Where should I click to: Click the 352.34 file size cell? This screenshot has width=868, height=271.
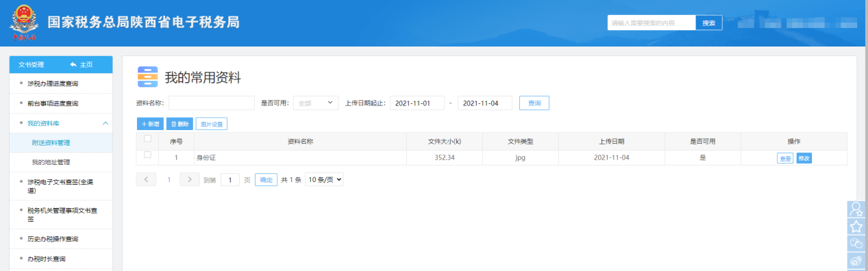(x=445, y=157)
